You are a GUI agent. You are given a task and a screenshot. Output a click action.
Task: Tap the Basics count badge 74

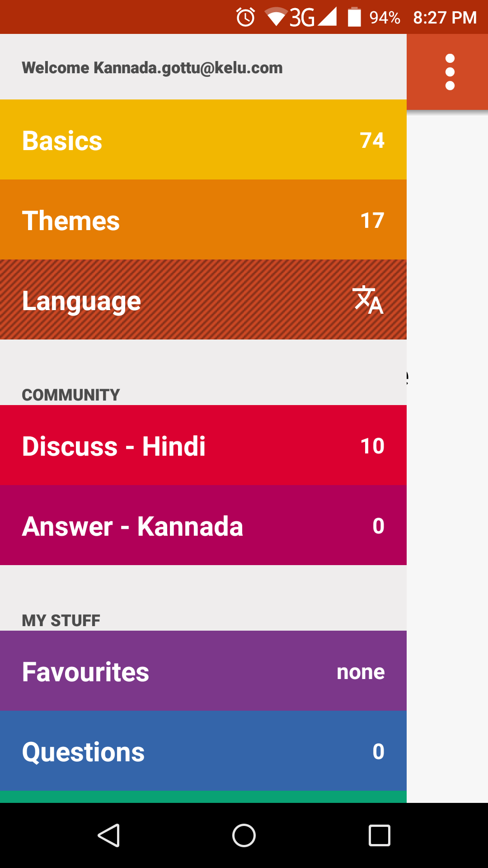[x=372, y=140]
